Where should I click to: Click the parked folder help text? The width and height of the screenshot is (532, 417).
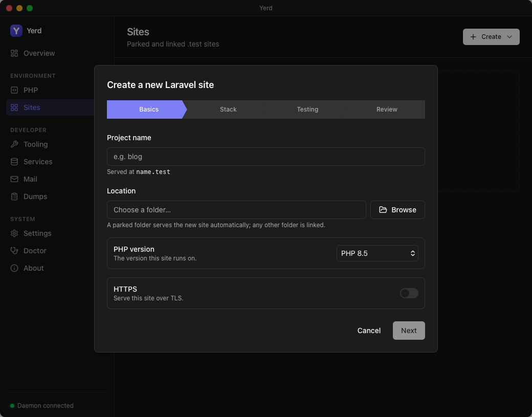point(216,225)
